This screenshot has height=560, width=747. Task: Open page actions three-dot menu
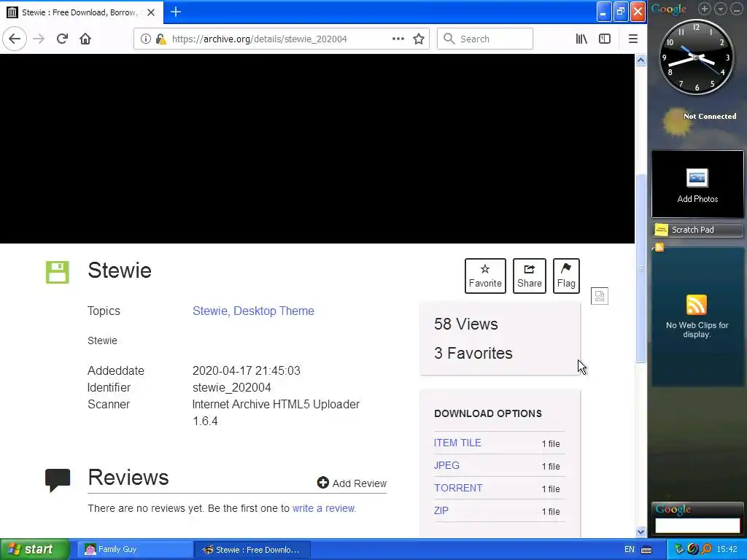(x=398, y=39)
